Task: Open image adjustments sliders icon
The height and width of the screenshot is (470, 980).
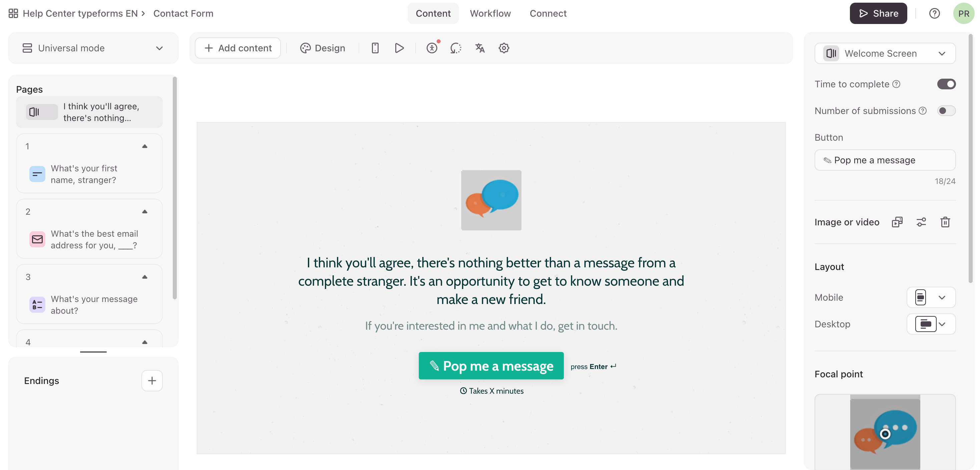Action: pyautogui.click(x=921, y=222)
